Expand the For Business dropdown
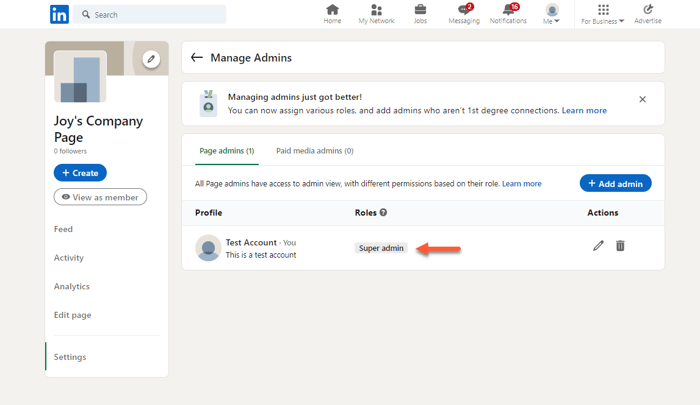The height and width of the screenshot is (405, 700). coord(603,15)
